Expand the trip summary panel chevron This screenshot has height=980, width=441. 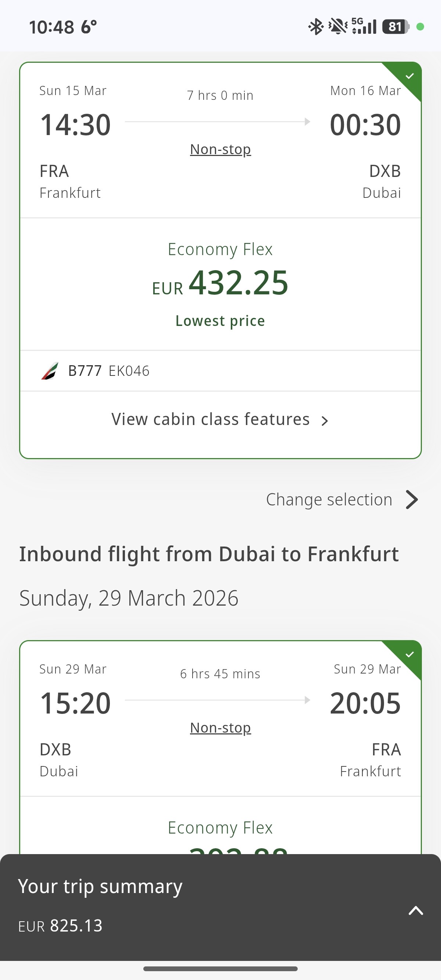pyautogui.click(x=416, y=910)
